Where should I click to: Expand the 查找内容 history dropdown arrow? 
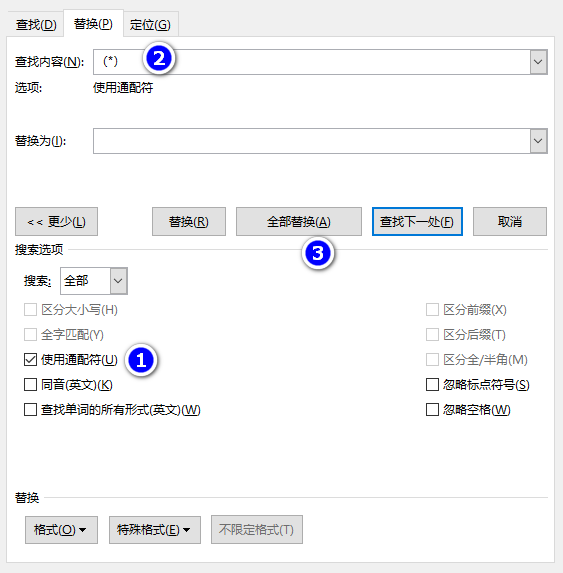pyautogui.click(x=539, y=62)
